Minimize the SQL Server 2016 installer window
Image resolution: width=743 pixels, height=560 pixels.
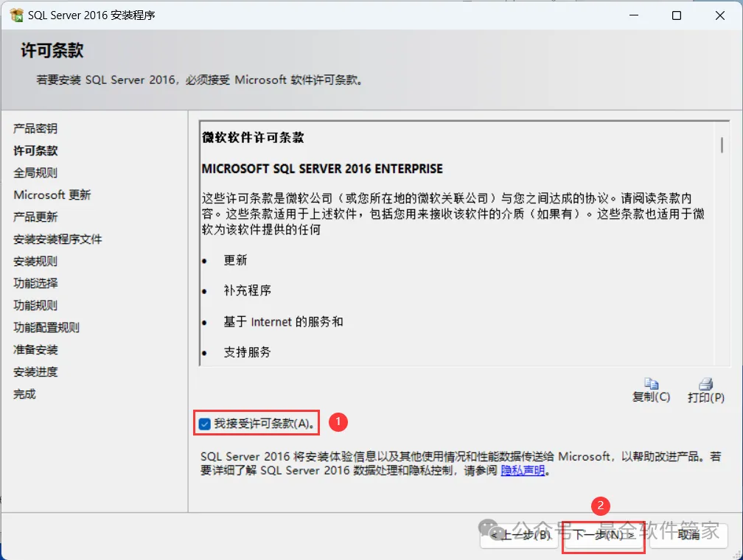(634, 15)
